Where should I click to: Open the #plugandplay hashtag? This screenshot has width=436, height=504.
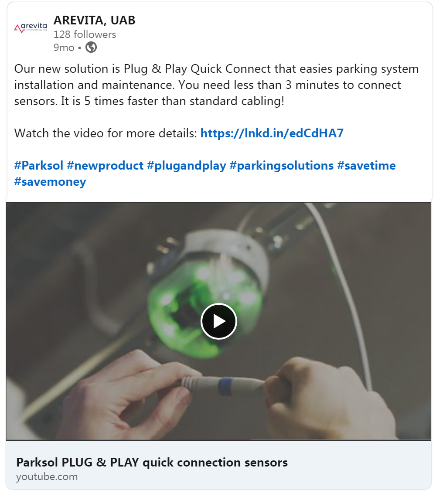[187, 166]
